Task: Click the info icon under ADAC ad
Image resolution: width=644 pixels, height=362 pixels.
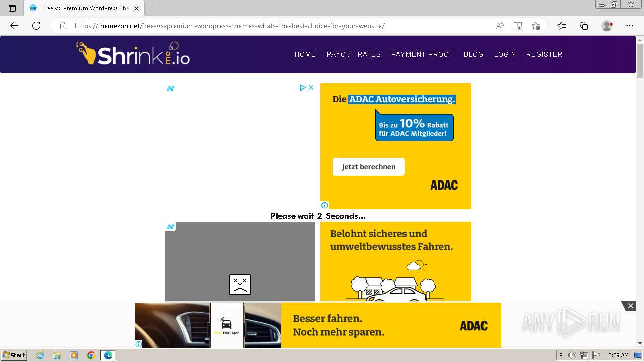Action: [x=325, y=205]
